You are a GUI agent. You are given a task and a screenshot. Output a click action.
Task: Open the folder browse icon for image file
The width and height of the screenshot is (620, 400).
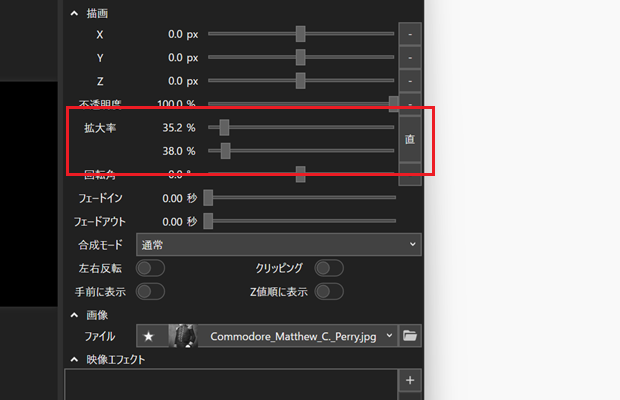(410, 336)
